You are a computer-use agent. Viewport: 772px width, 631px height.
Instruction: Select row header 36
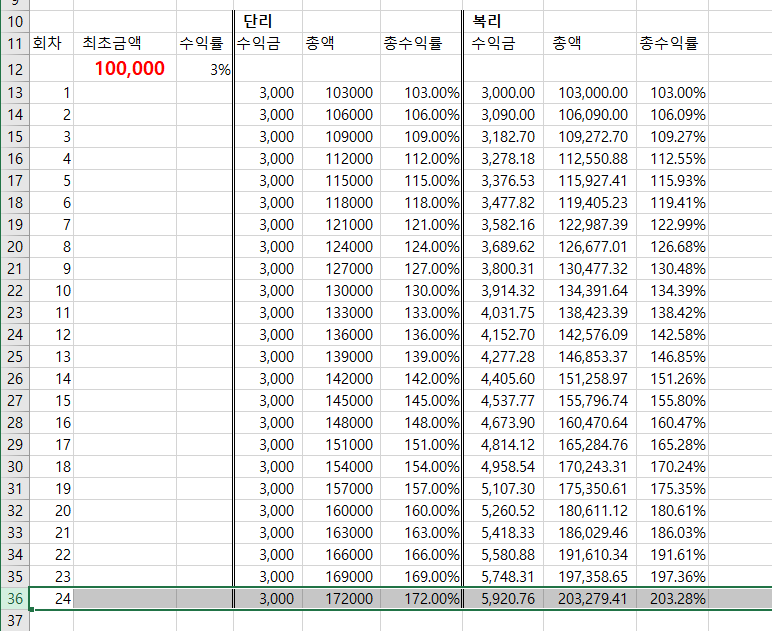[x=15, y=599]
